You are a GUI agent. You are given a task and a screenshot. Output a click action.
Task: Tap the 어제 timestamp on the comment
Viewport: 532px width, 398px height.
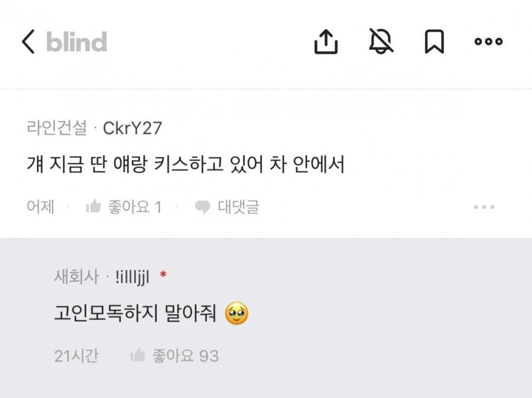click(40, 206)
